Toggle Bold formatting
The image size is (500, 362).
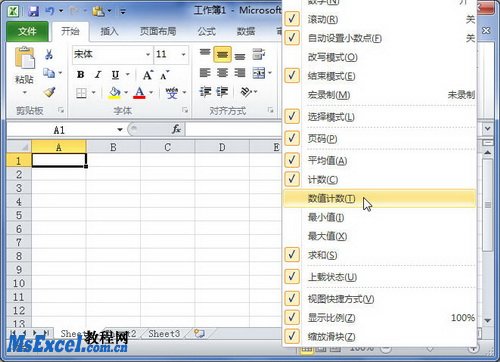click(81, 74)
